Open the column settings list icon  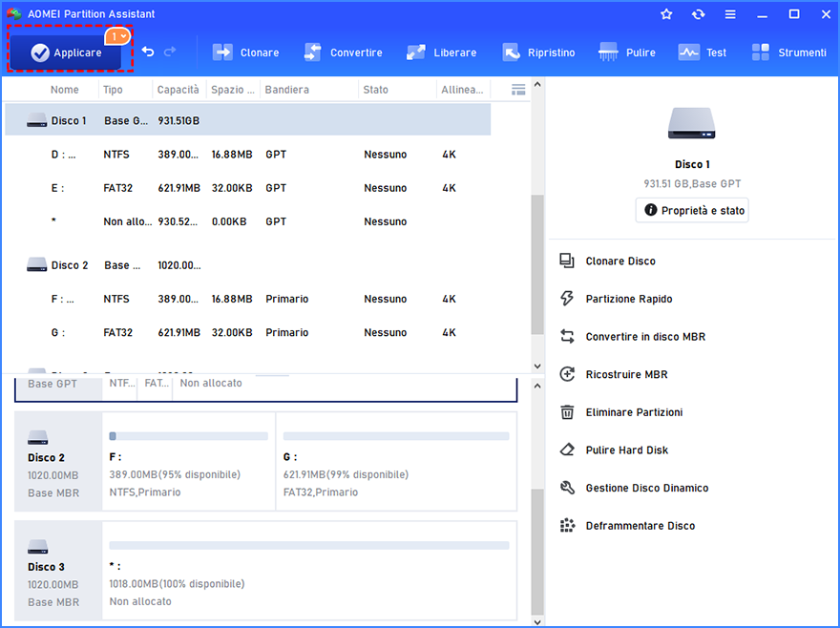pyautogui.click(x=518, y=90)
